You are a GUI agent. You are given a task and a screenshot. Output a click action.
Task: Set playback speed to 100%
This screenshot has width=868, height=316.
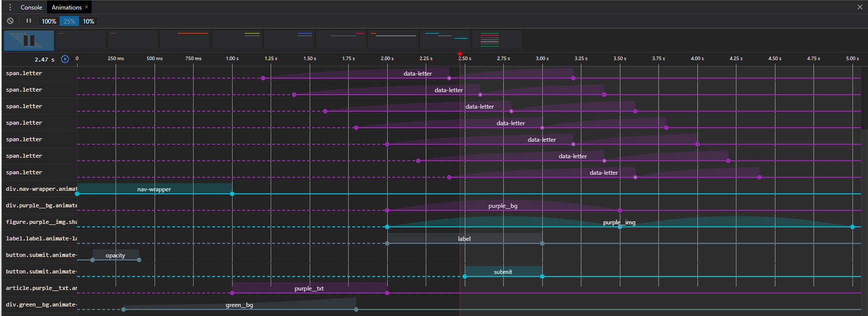coord(49,21)
